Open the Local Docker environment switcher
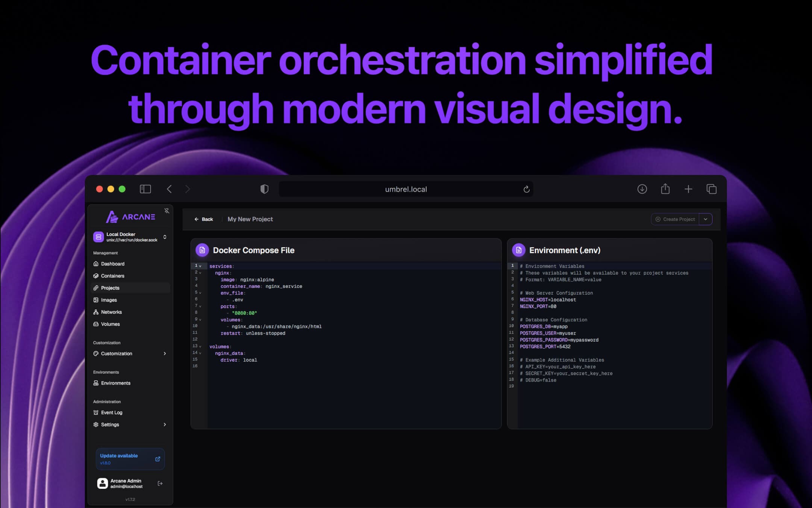This screenshot has height=508, width=812. click(165, 237)
